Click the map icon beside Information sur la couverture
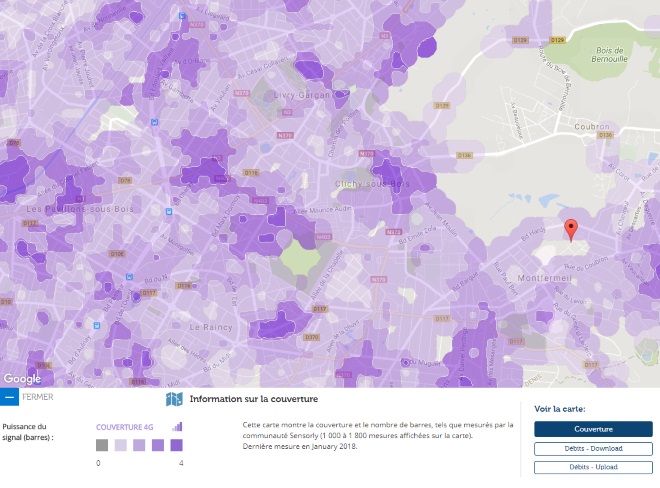 [x=174, y=399]
